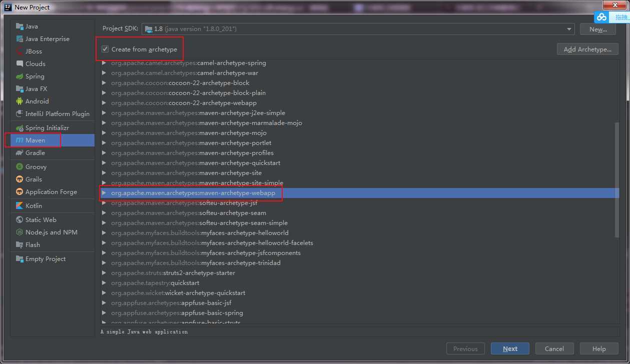Screen dimensions: 630x364
Task: Click the Node.js and NPM icon
Action: pyautogui.click(x=20, y=232)
